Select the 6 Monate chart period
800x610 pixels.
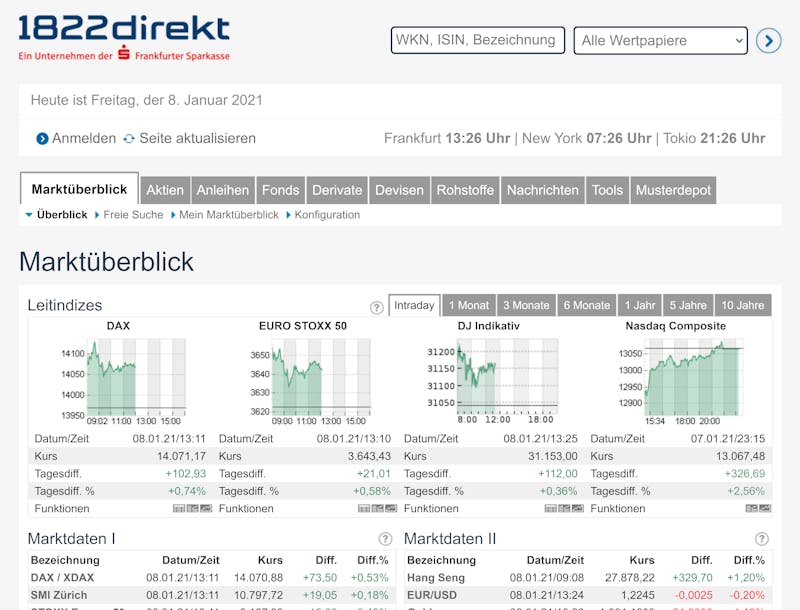tap(587, 305)
